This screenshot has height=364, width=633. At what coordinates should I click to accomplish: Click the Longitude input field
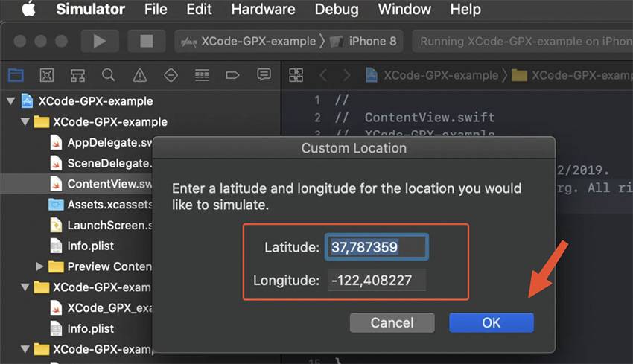tap(376, 280)
